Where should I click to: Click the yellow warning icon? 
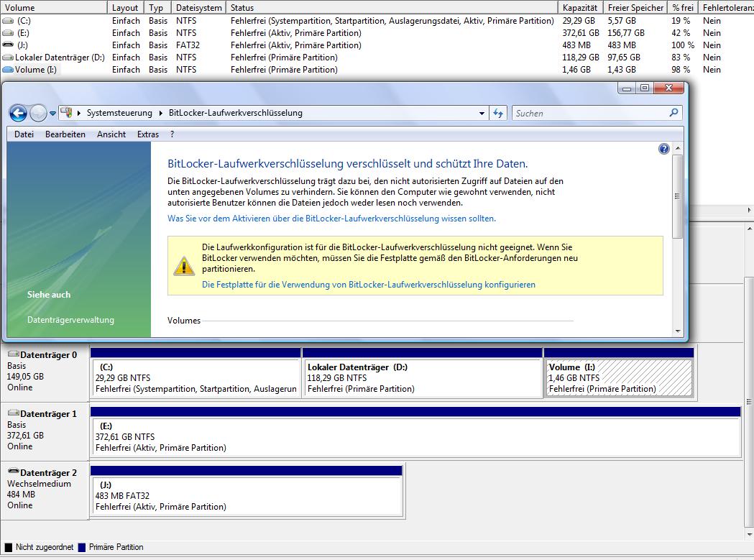click(183, 265)
